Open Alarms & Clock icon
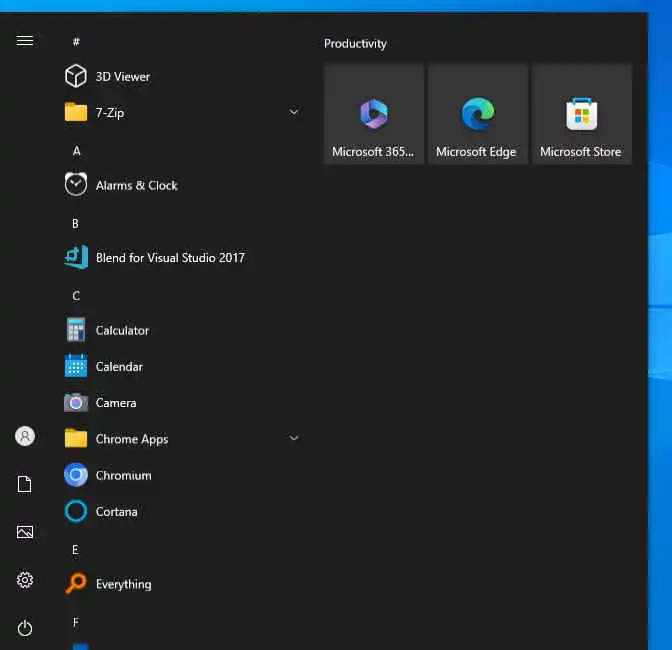The width and height of the screenshot is (672, 650). point(76,185)
